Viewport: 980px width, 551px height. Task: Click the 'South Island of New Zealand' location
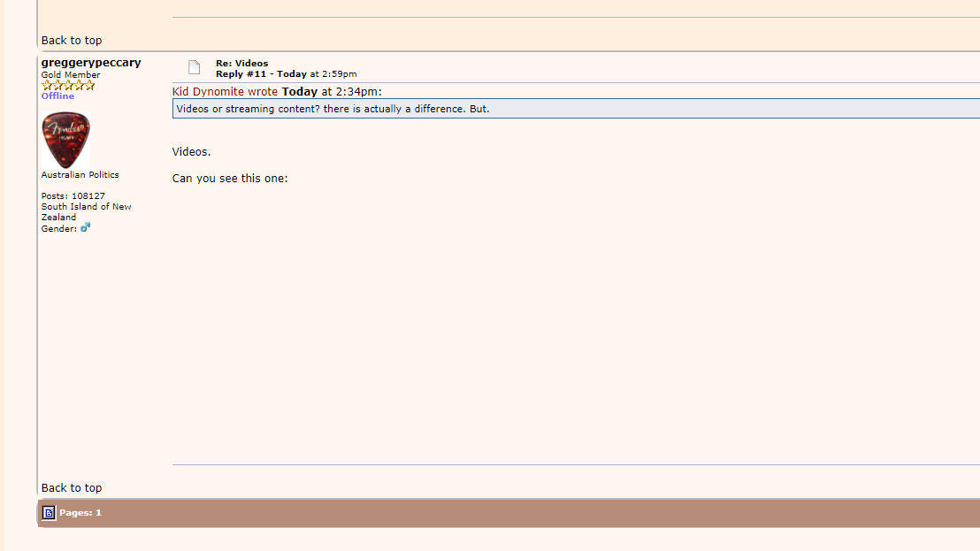pyautogui.click(x=86, y=211)
